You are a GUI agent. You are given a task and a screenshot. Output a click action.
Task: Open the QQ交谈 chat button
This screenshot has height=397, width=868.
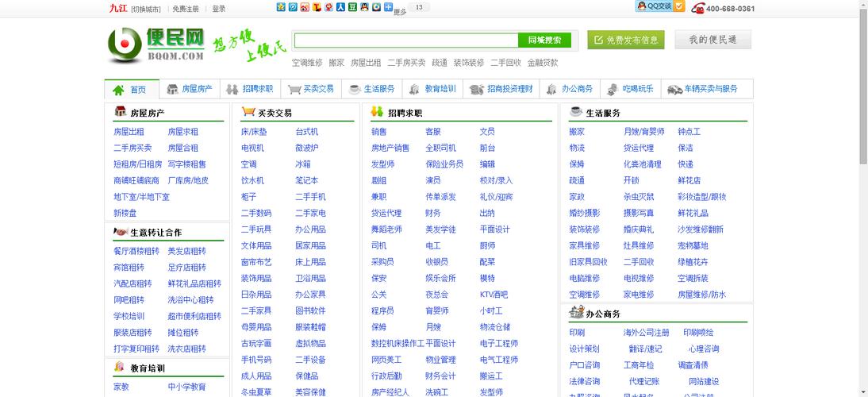pyautogui.click(x=654, y=6)
